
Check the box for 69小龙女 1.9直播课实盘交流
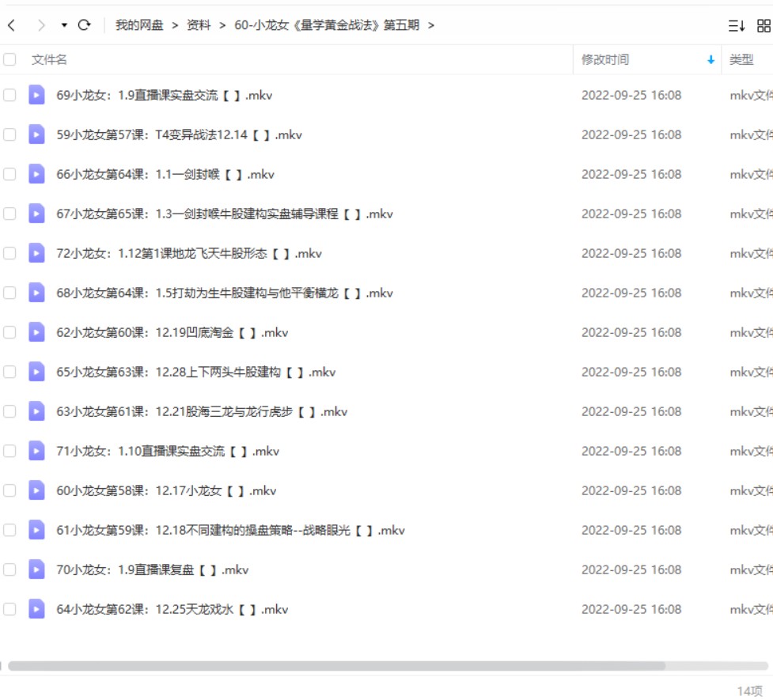9,95
